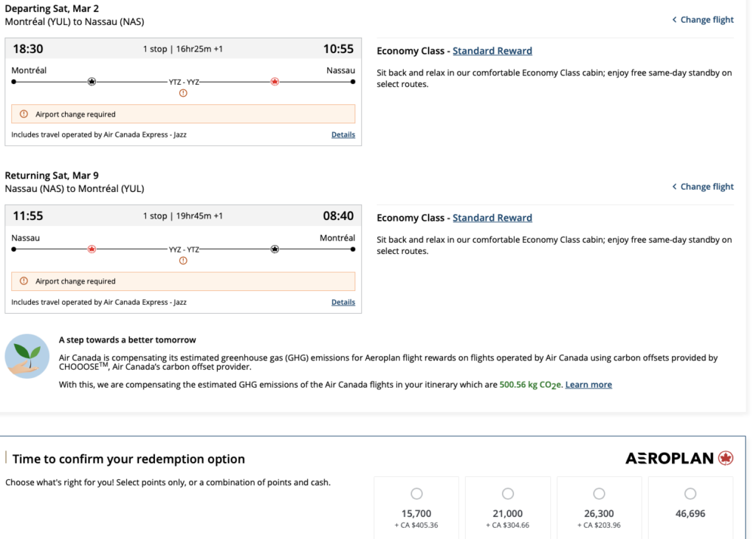
Task: Click the black star stop marker on returning flight
Action: tap(275, 250)
